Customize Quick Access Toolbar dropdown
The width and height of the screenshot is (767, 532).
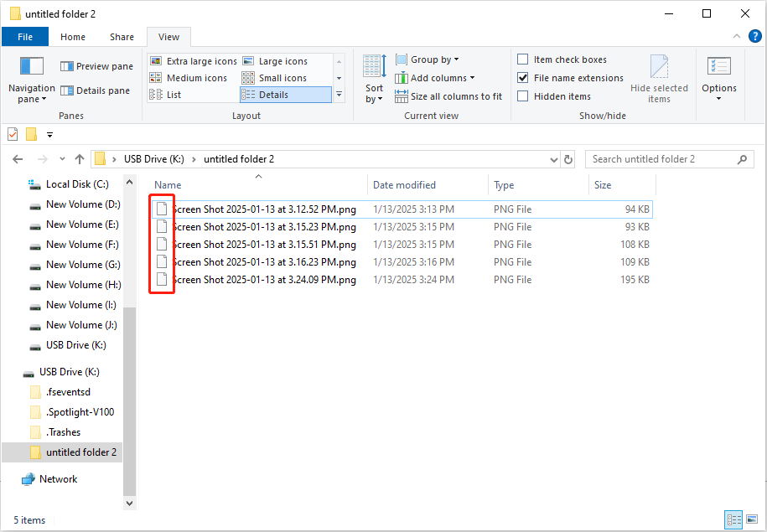[49, 135]
